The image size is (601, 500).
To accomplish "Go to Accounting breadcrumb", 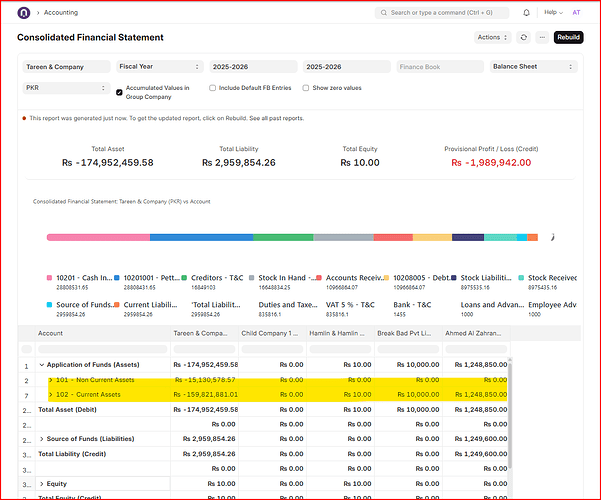I will [61, 13].
